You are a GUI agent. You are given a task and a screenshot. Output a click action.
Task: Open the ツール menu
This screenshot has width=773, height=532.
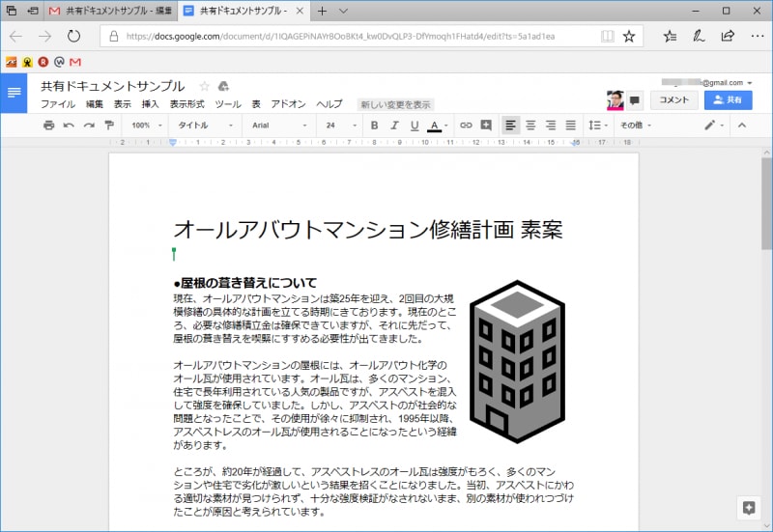click(x=228, y=104)
